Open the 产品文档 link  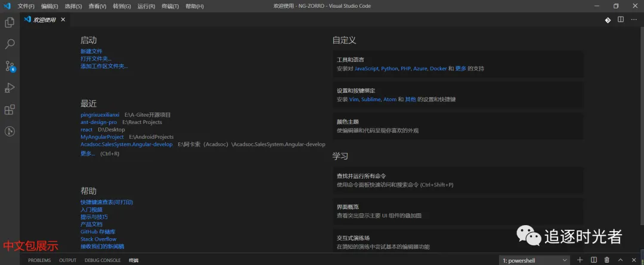(x=91, y=225)
